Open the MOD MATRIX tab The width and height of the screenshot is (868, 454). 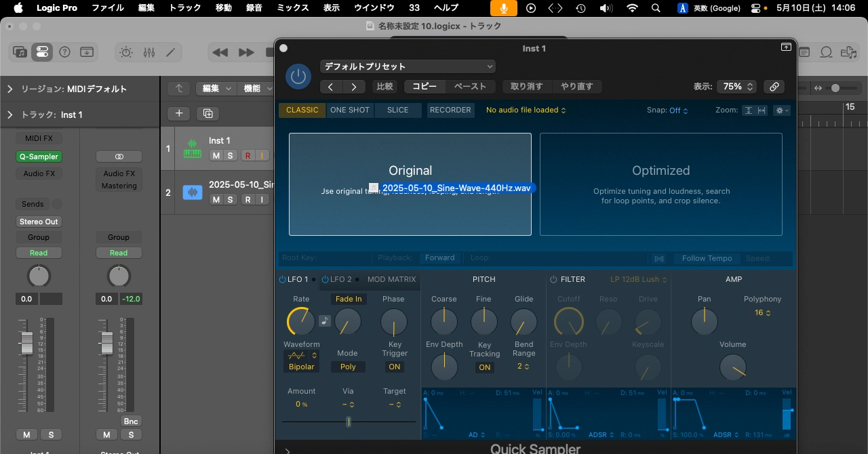pos(392,279)
